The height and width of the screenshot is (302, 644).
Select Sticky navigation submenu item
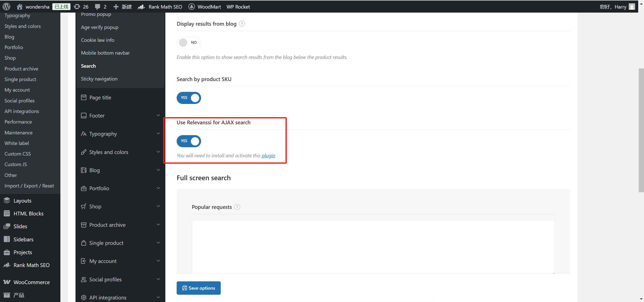[99, 79]
